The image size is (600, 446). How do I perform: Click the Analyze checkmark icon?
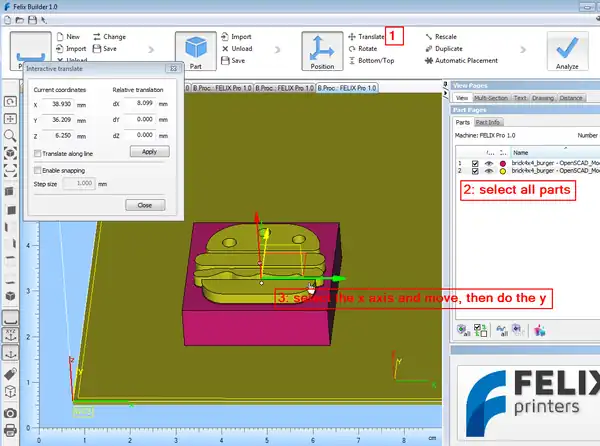point(567,51)
